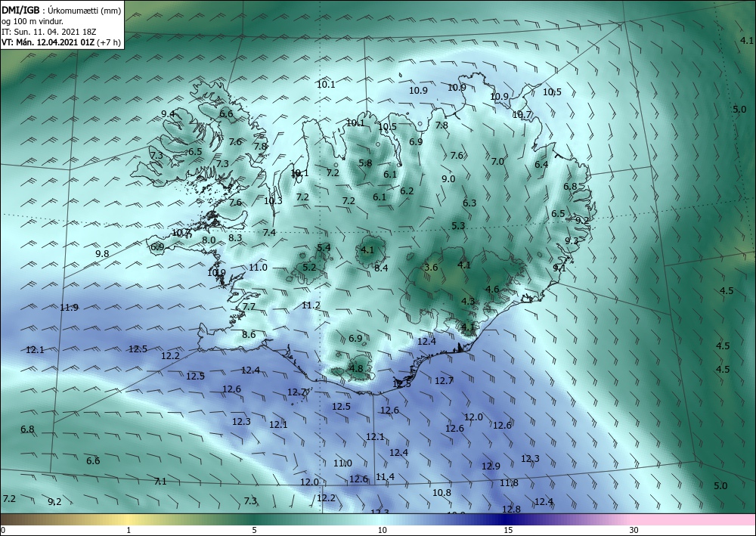Screen dimensions: 756x536
Task: Click the 8.4 value in central Iceland
Action: coord(381,268)
